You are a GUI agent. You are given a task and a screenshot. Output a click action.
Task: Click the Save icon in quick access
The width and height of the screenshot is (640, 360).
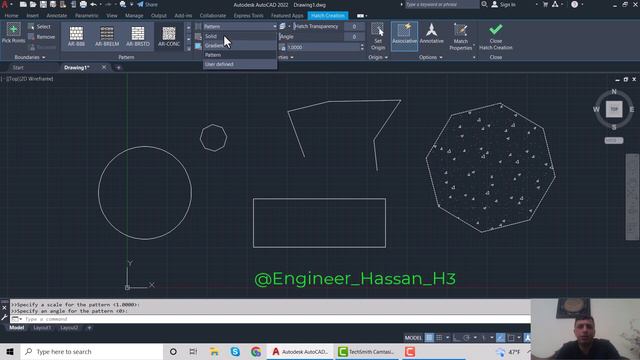pos(43,4)
